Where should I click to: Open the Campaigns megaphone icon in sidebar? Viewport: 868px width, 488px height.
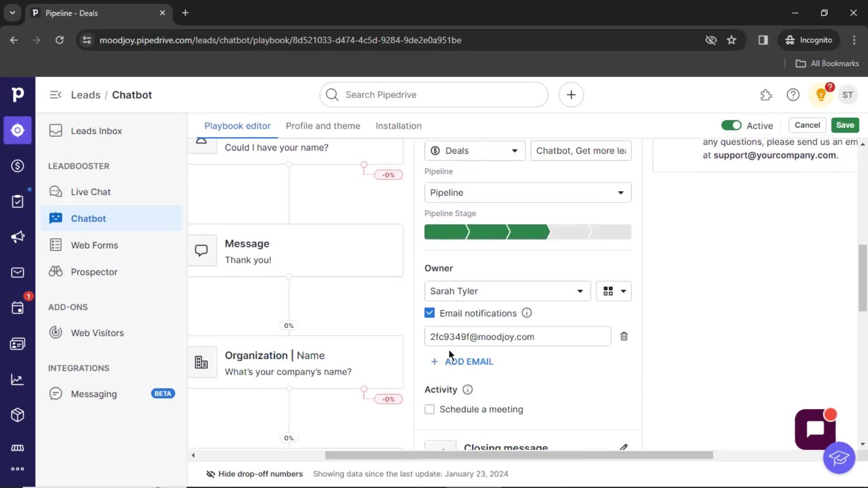(x=17, y=237)
